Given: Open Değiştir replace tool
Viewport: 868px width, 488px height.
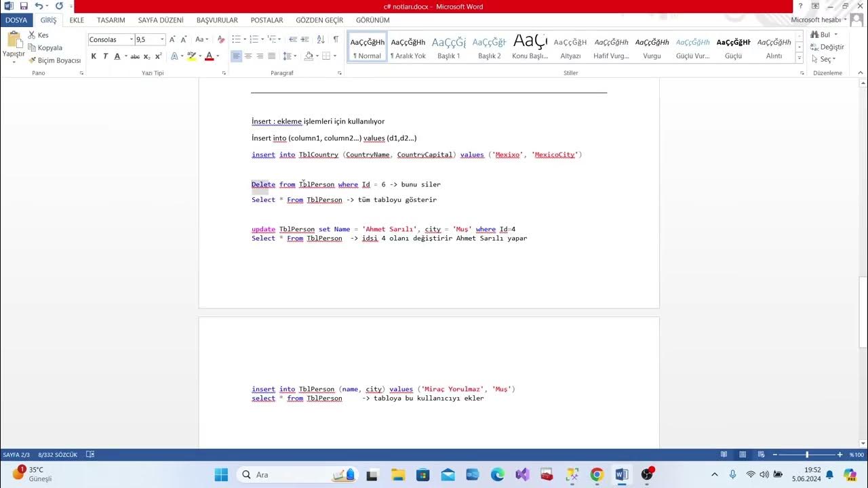Looking at the screenshot, I should pos(827,47).
